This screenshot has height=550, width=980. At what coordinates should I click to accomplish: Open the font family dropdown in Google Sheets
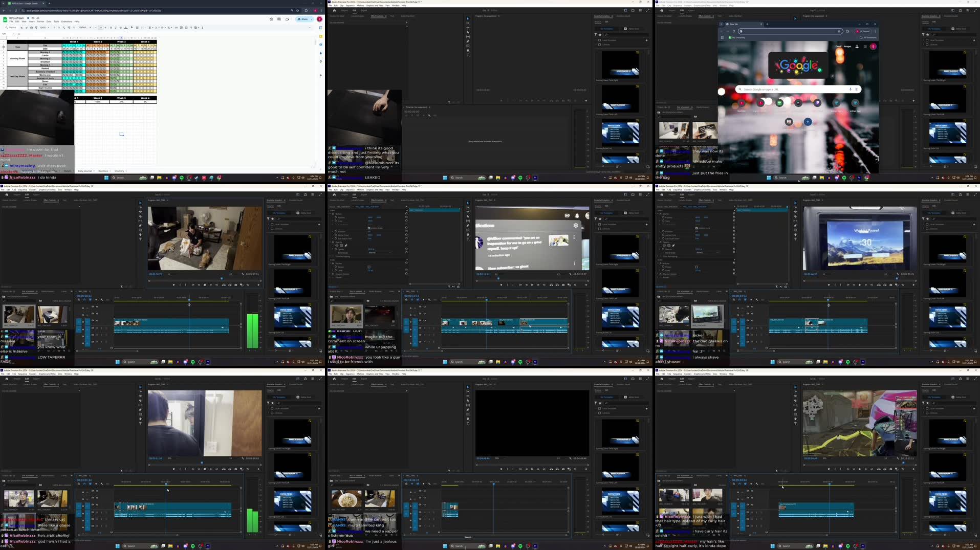85,28
